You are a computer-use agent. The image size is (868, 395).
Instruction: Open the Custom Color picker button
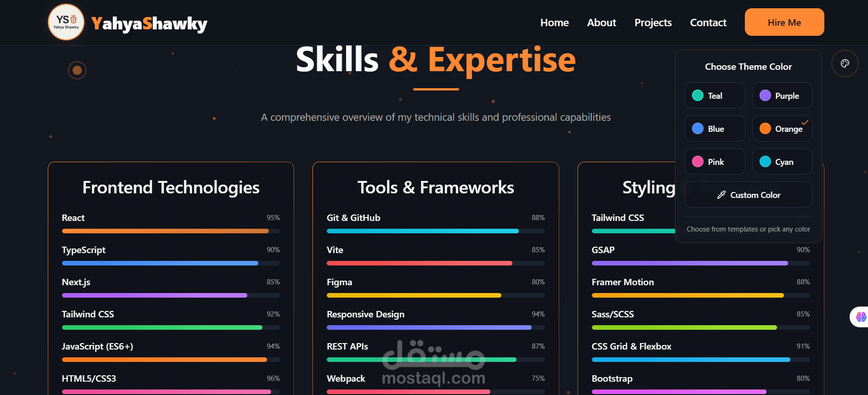pyautogui.click(x=748, y=195)
